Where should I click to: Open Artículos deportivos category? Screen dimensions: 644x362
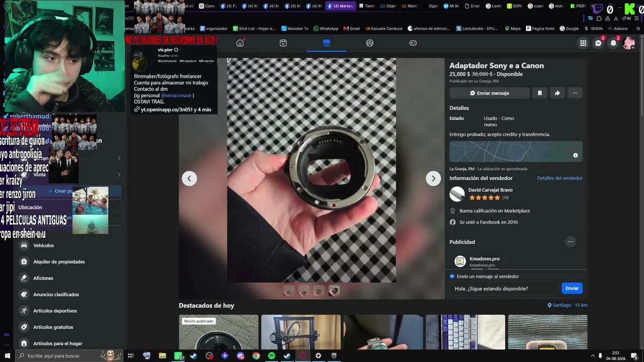[x=70, y=311]
